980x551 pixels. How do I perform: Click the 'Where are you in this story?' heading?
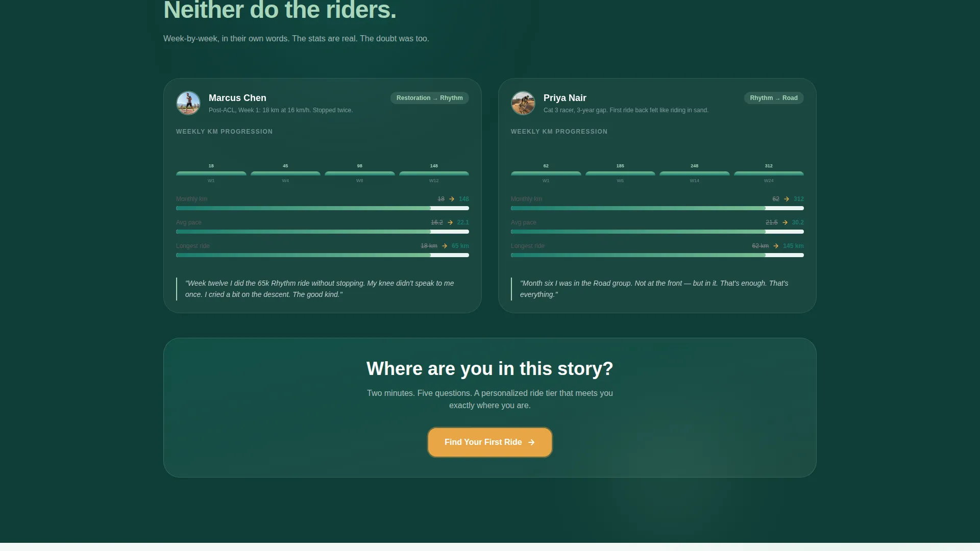pos(490,369)
